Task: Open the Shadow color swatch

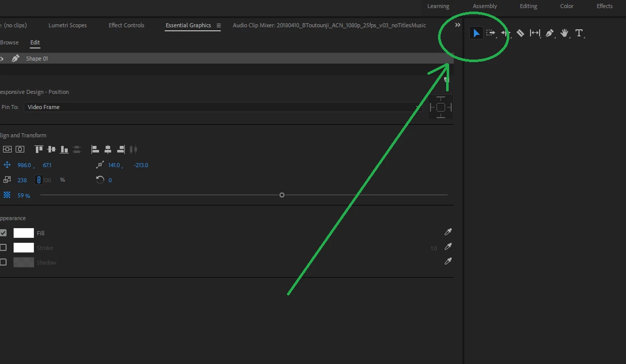Action: coord(23,262)
